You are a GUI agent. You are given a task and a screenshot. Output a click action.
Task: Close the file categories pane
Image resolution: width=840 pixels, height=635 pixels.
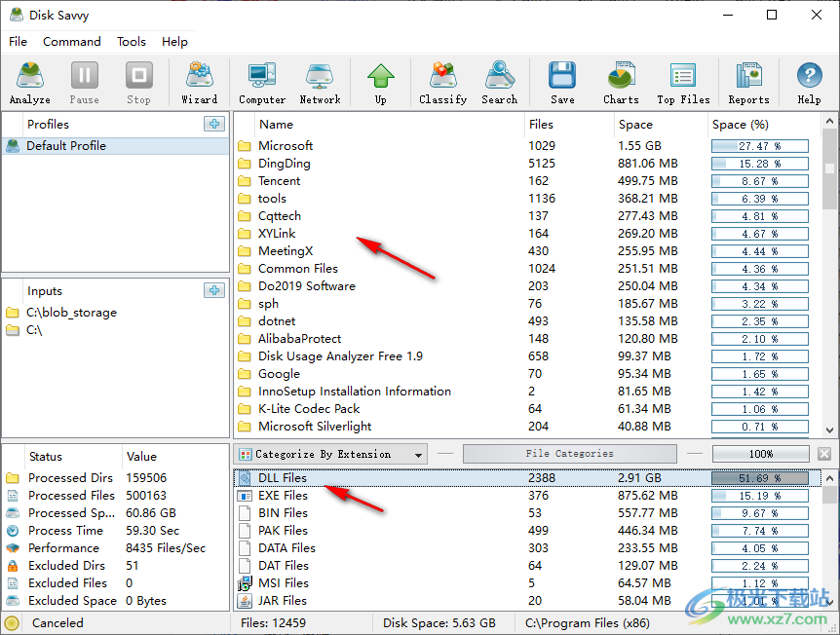pyautogui.click(x=824, y=454)
